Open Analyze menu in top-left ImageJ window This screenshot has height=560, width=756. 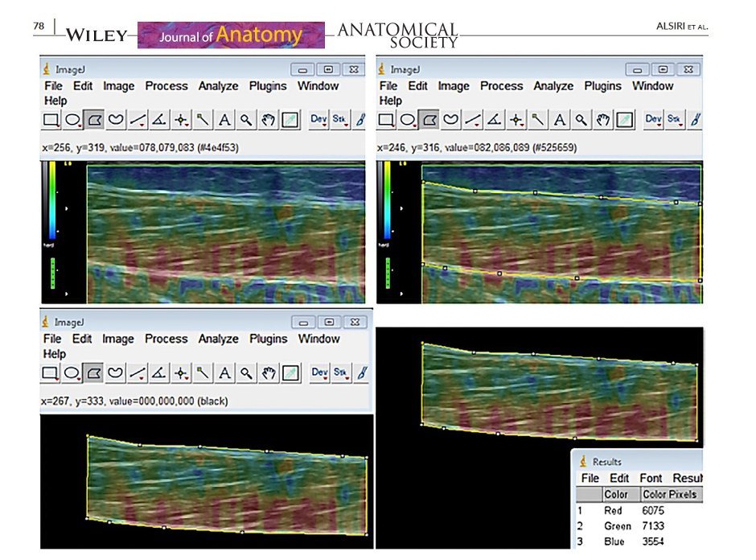(x=218, y=86)
